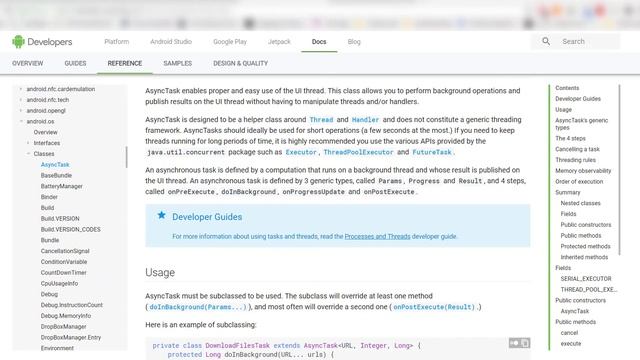
Task: Select AsyncTask in class list
Action: [x=55, y=164]
